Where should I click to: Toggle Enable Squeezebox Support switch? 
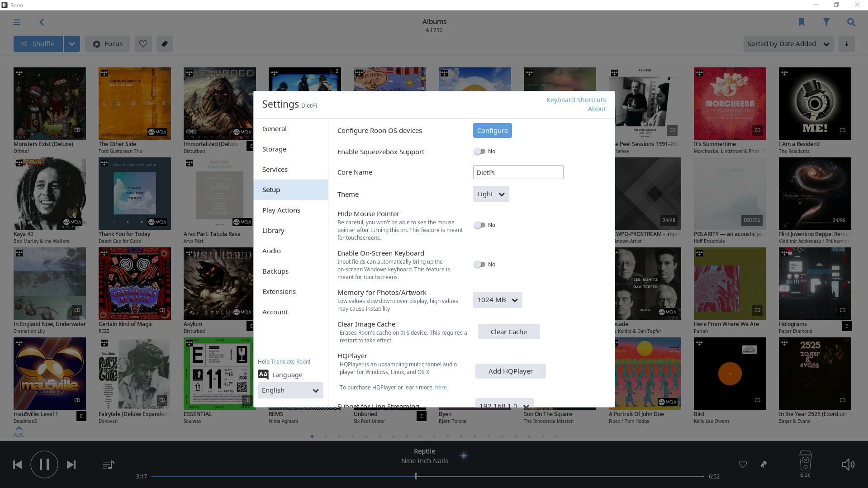(479, 152)
